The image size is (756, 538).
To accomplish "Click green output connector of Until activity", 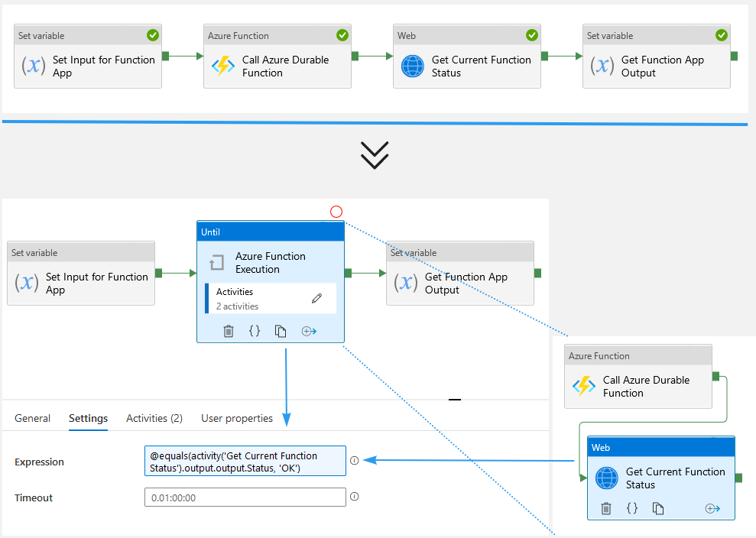I will click(348, 274).
